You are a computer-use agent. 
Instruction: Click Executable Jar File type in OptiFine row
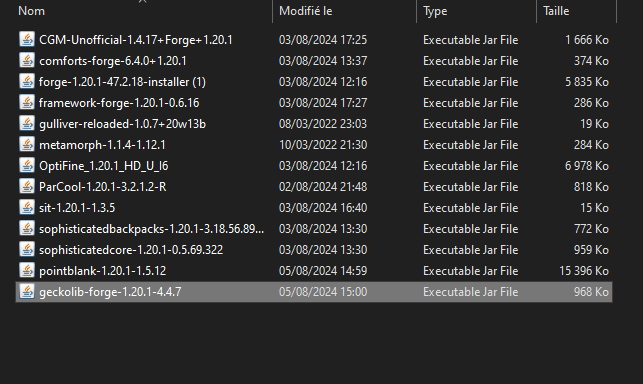point(470,166)
